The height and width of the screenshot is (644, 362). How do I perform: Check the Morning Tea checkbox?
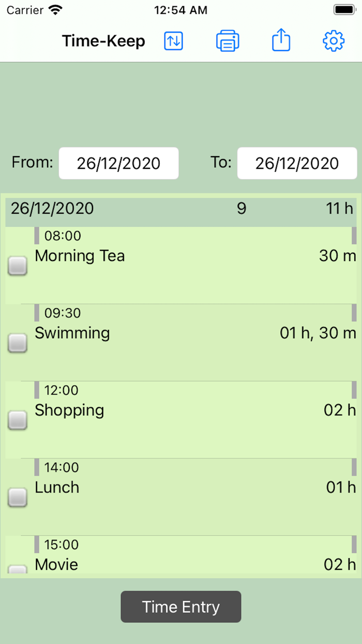[18, 266]
